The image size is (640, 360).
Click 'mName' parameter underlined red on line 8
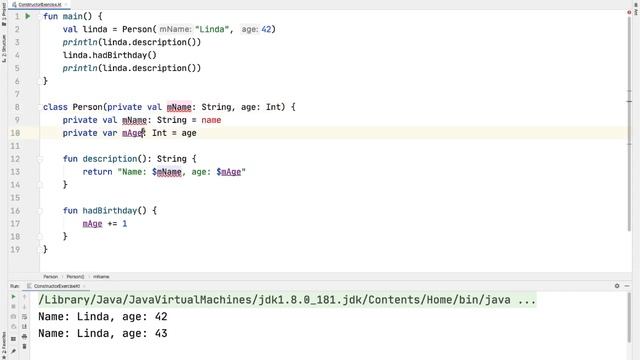[x=179, y=107]
